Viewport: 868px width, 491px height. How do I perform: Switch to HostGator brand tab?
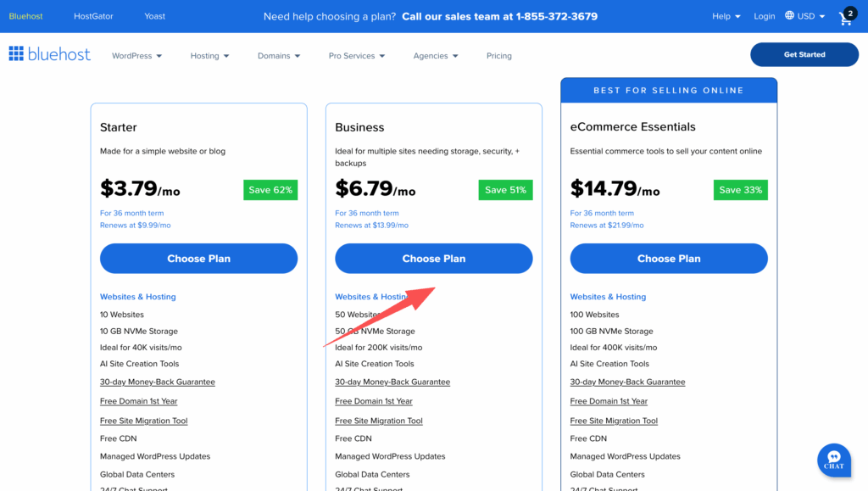coord(93,16)
